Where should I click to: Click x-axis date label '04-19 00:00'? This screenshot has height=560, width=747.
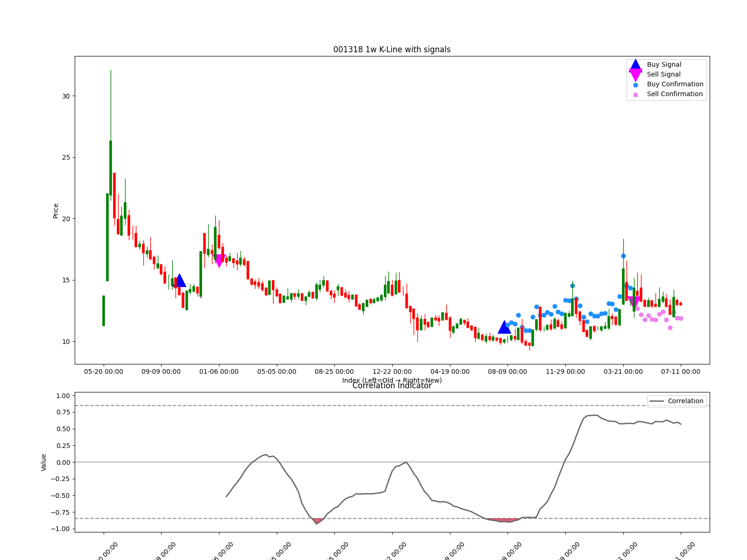point(450,372)
